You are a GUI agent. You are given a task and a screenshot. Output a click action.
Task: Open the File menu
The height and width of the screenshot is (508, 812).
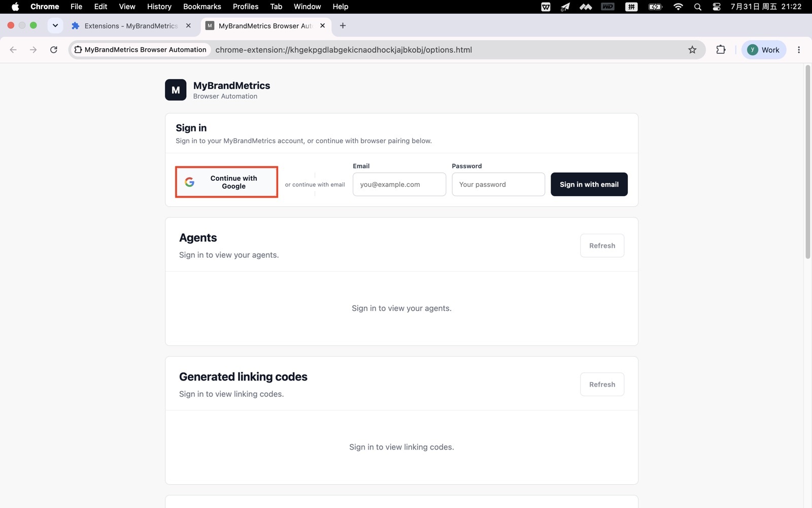click(x=76, y=7)
